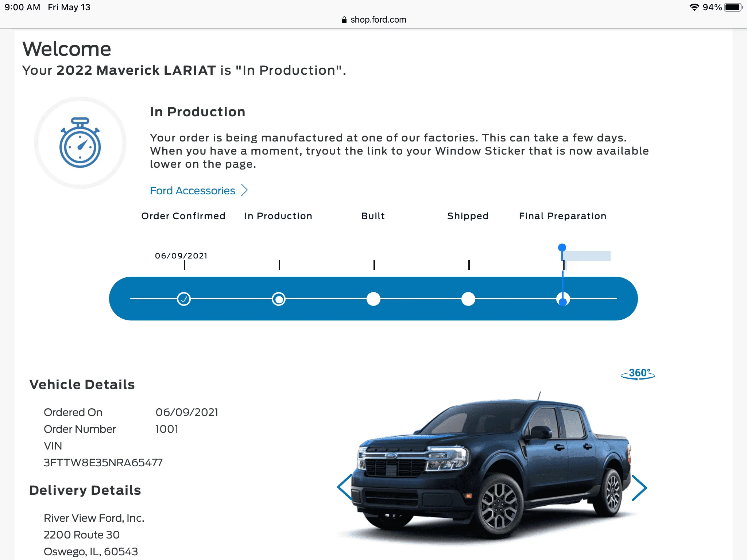Viewport: 747px width, 560px height.
Task: Click the In Production stage label
Action: 278,216
